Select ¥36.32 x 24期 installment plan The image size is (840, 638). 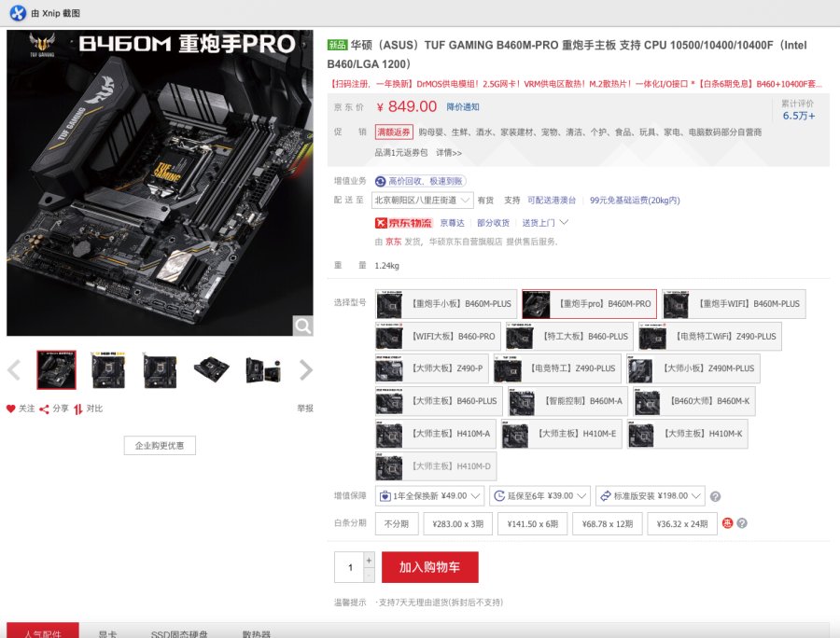[x=682, y=524]
